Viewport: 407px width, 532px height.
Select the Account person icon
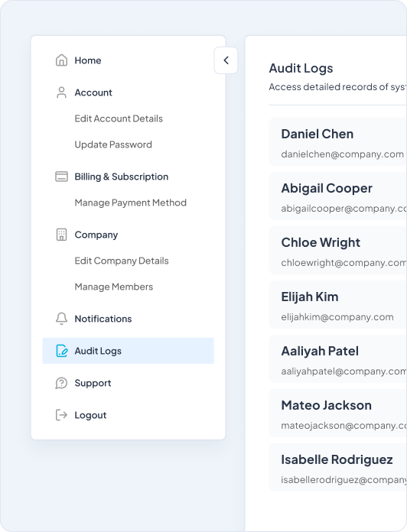point(61,92)
